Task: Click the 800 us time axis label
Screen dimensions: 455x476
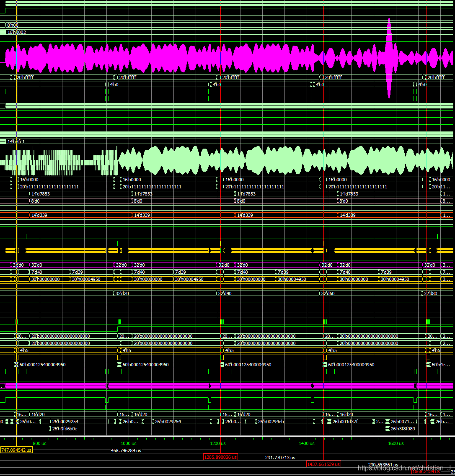Action: [39, 443]
